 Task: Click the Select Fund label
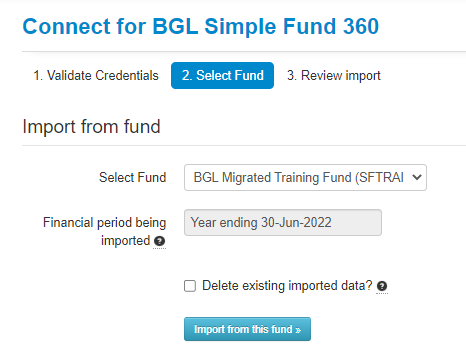pyautogui.click(x=132, y=177)
